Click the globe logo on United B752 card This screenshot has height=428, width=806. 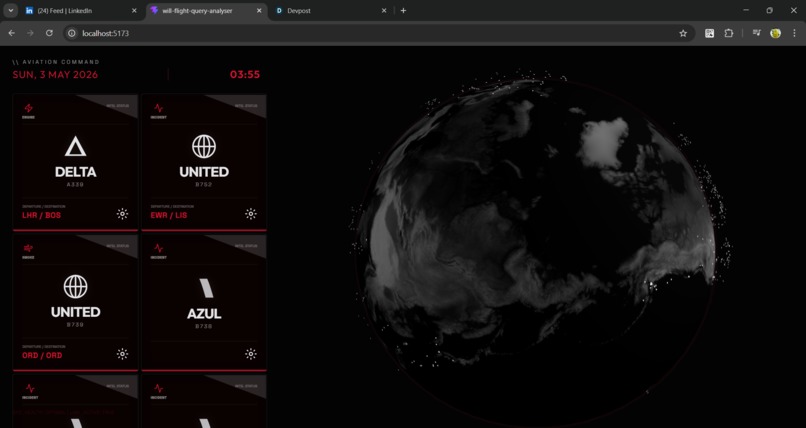click(x=204, y=146)
